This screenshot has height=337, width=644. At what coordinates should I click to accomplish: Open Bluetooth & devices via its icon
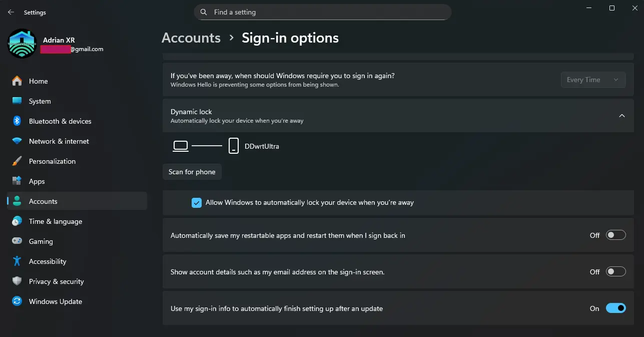(17, 121)
